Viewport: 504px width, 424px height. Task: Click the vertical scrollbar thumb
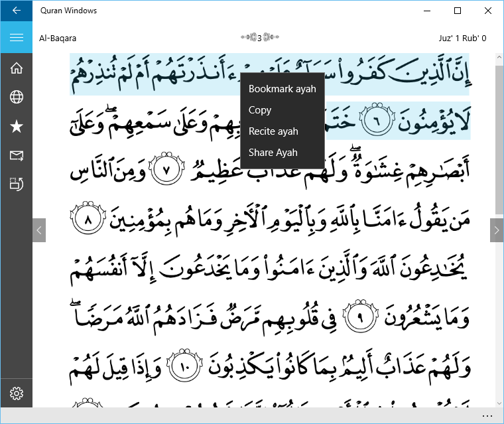(499, 140)
